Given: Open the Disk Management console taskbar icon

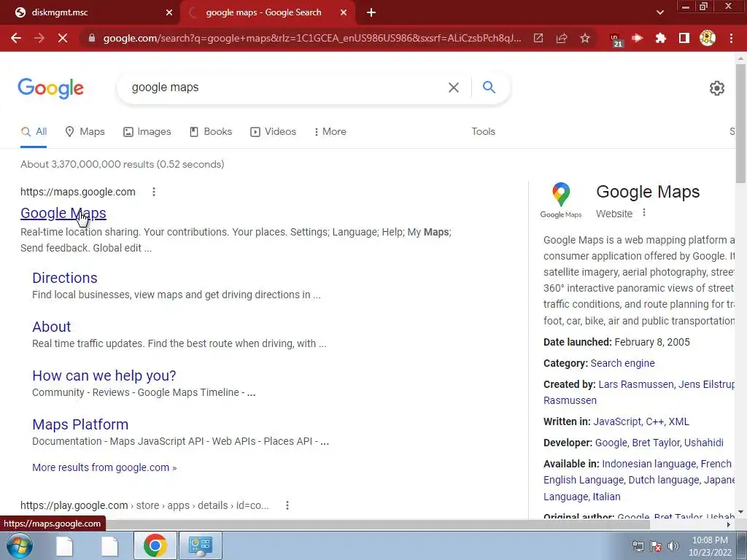Looking at the screenshot, I should point(200,545).
